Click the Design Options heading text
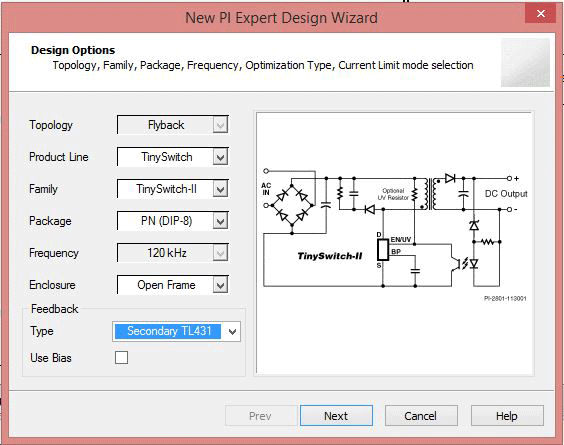This screenshot has height=445, width=564. click(73, 50)
